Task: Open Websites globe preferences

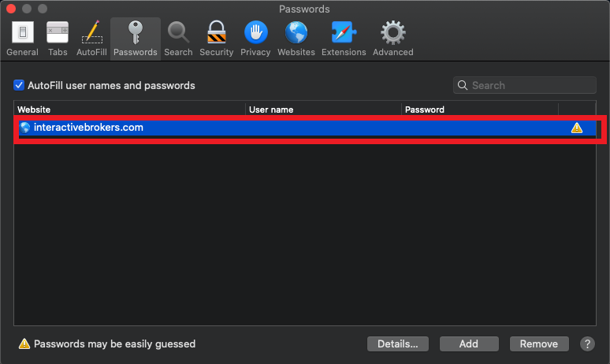Action: (x=296, y=39)
